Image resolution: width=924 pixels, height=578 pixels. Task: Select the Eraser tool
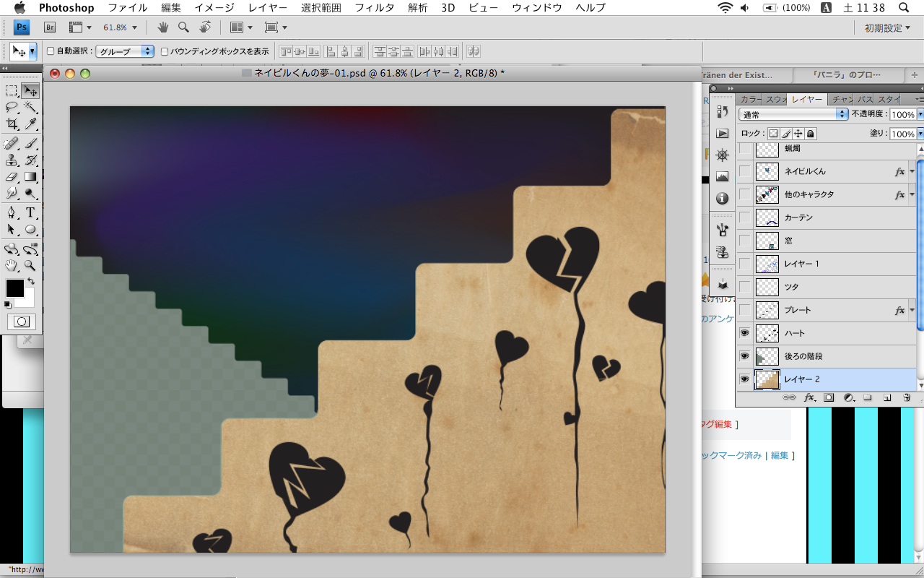(12, 176)
